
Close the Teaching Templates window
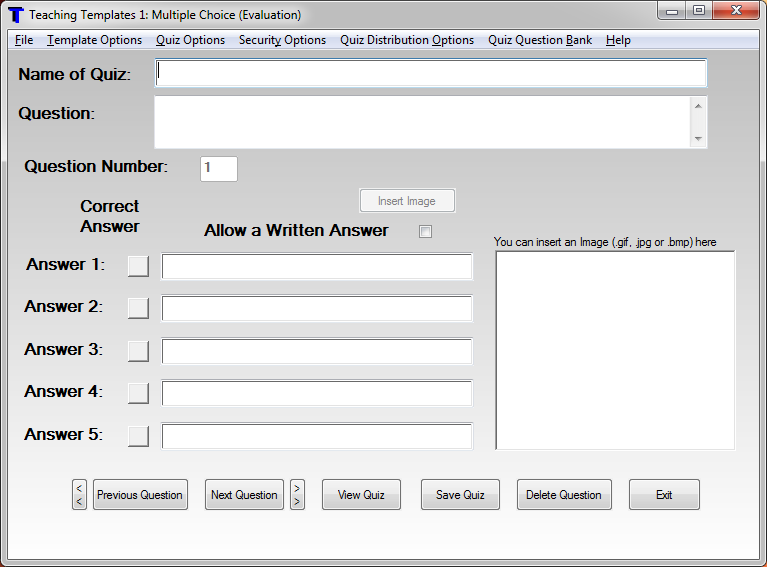[737, 11]
